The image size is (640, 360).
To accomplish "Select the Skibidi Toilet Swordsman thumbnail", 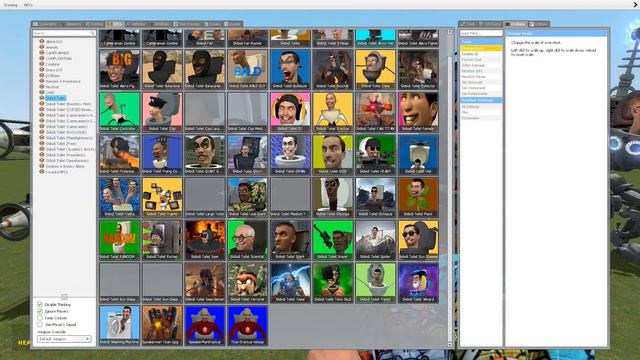I will [x=205, y=283].
